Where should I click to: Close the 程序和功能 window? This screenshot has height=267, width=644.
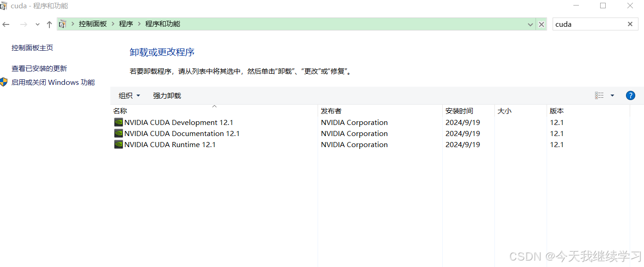coord(630,6)
